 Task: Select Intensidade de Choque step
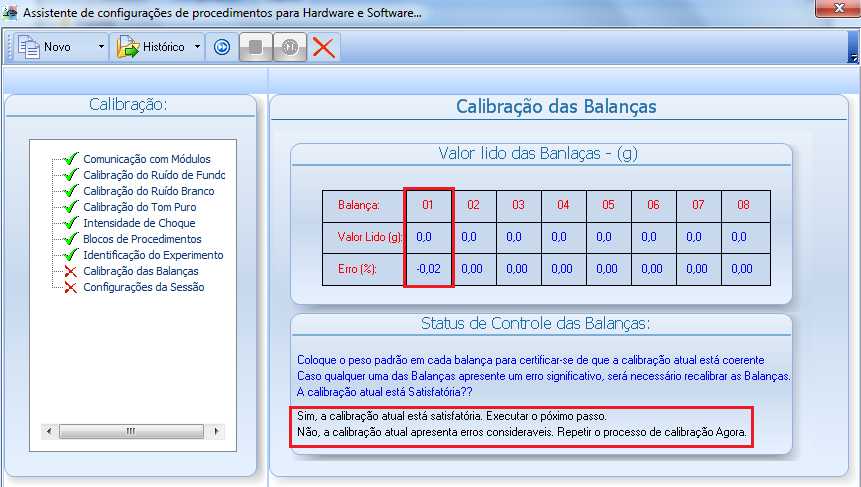[139, 222]
